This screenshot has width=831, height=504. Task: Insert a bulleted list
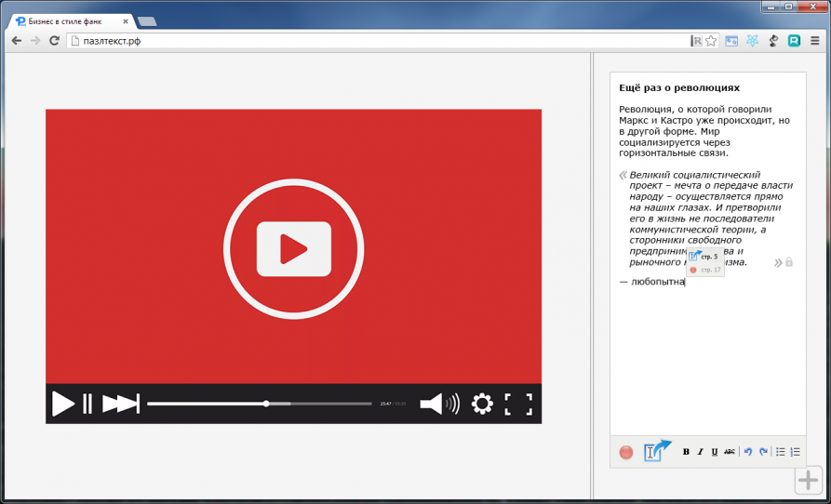click(x=781, y=452)
